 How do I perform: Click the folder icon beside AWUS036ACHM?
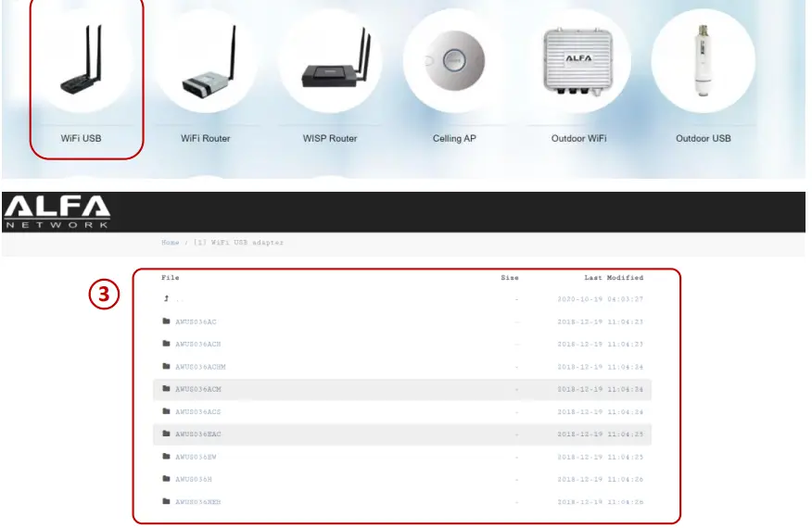point(166,366)
